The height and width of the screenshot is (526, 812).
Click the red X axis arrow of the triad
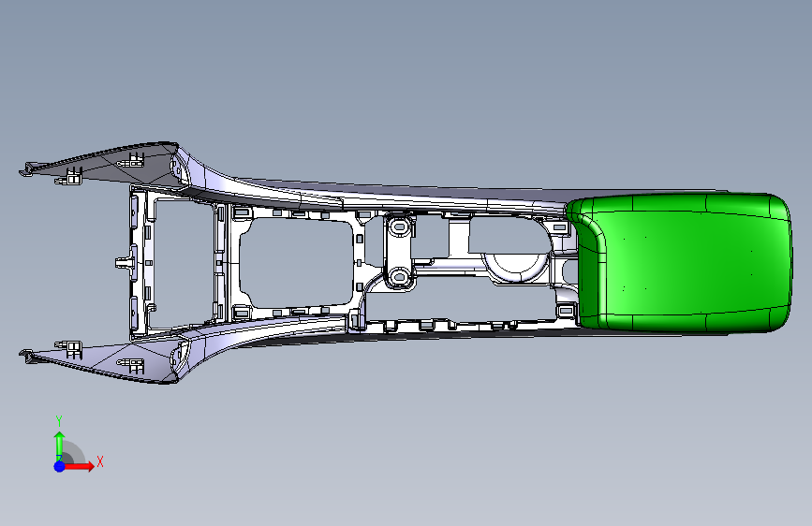(79, 466)
